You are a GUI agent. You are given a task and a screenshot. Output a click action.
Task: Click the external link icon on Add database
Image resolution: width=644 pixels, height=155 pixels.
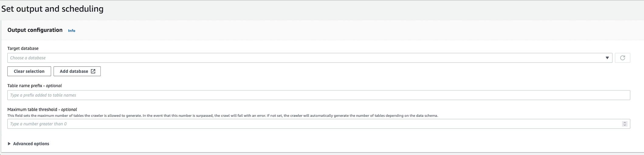[x=93, y=71]
